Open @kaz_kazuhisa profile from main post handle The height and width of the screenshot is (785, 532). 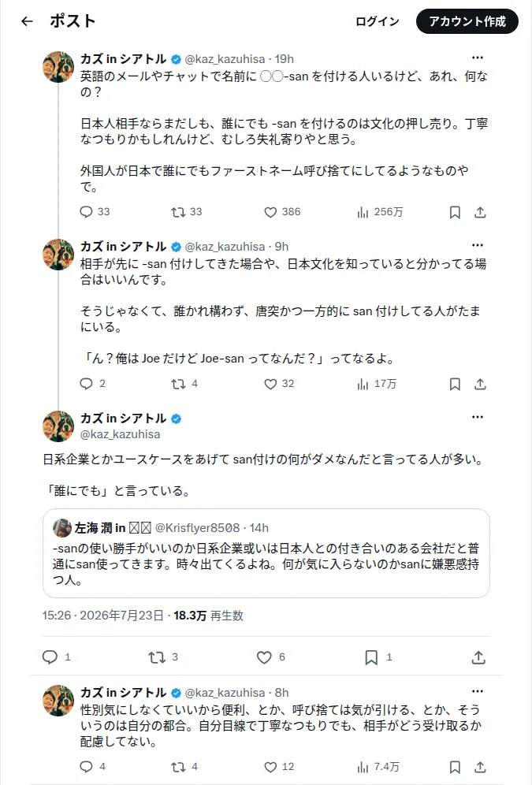[120, 434]
